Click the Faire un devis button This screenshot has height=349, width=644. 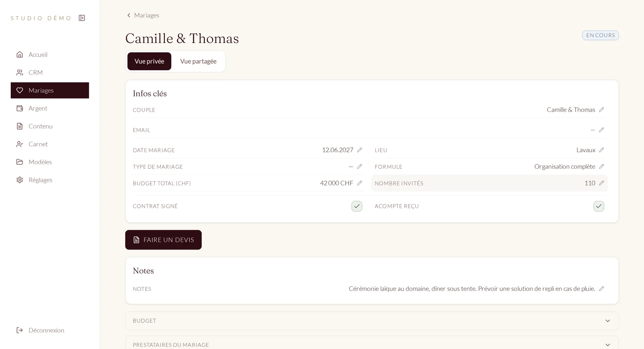pyautogui.click(x=164, y=240)
